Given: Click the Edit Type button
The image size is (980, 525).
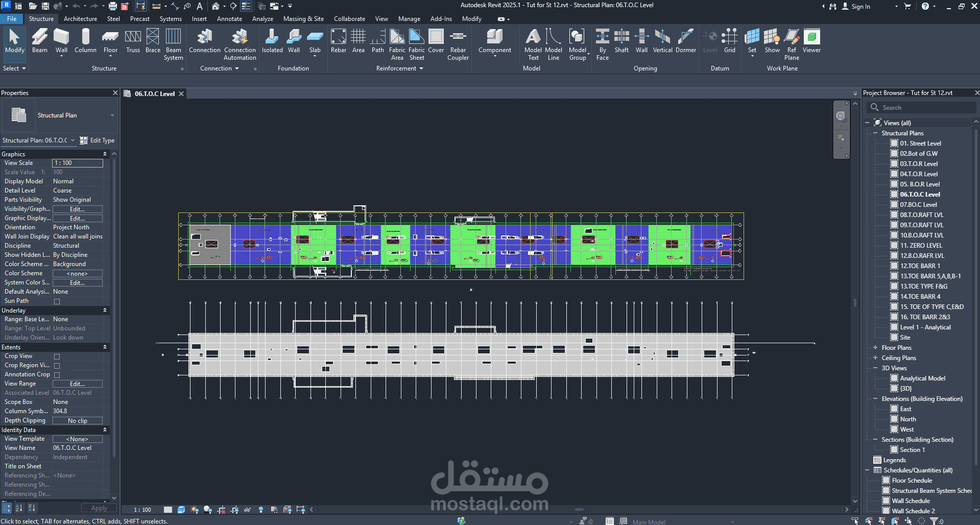Looking at the screenshot, I should click(x=98, y=140).
